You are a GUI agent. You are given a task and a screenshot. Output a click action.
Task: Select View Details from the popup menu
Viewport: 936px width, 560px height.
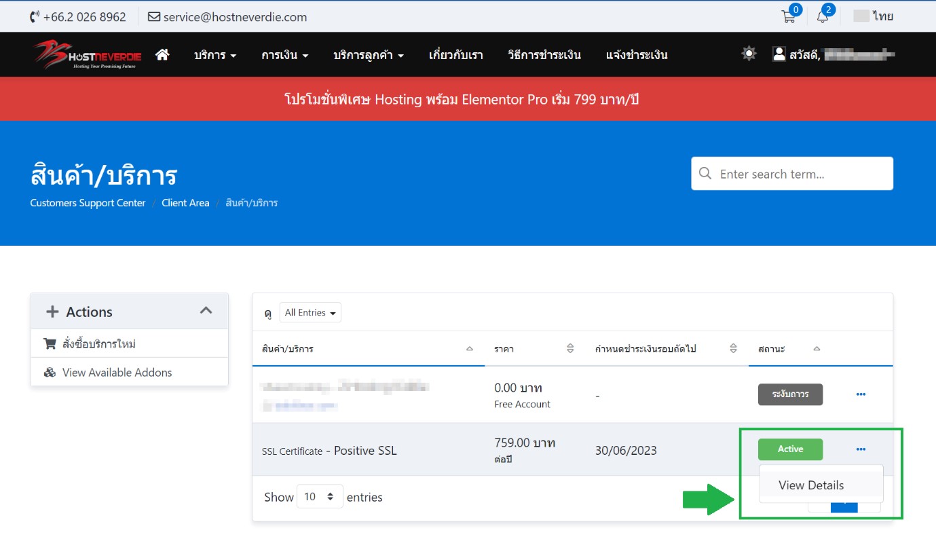[x=811, y=485]
